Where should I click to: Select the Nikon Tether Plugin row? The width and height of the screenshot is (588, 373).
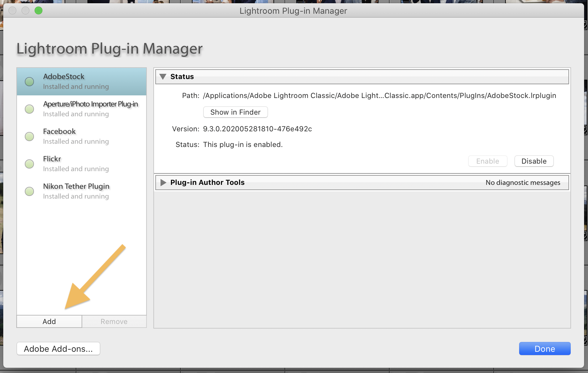tap(82, 191)
